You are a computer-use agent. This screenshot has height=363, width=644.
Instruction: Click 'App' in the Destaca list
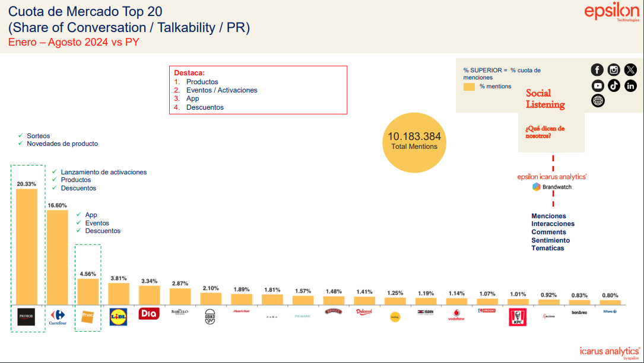click(x=193, y=98)
